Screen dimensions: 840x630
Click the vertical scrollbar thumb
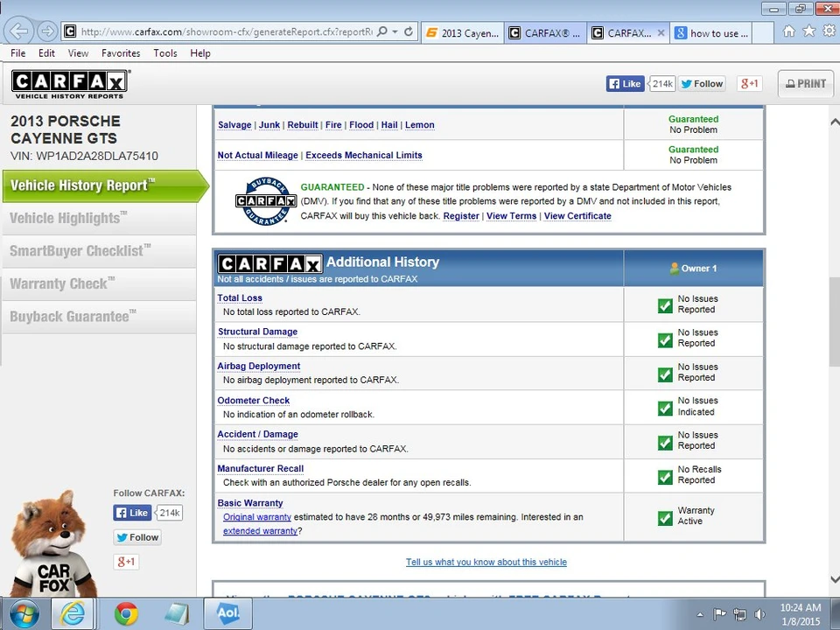834,323
